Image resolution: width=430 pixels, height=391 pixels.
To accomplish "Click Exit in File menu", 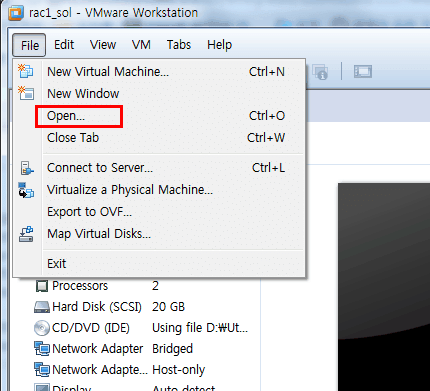I will click(x=159, y=264).
